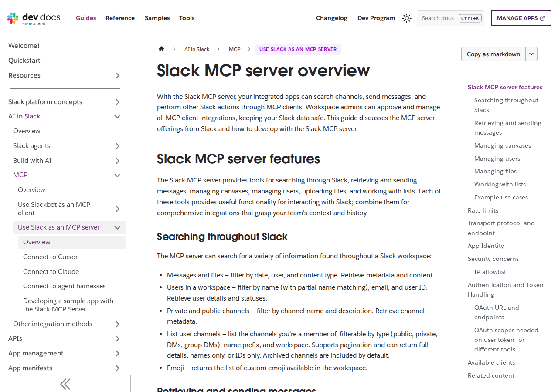Screen dimensions: 558x392
Task: Collapse sidebar with double-chevron icon
Action: click(x=65, y=384)
